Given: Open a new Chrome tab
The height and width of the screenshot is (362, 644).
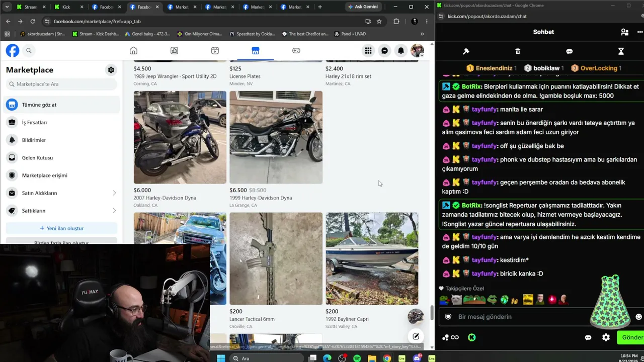Looking at the screenshot, I should coord(319,7).
